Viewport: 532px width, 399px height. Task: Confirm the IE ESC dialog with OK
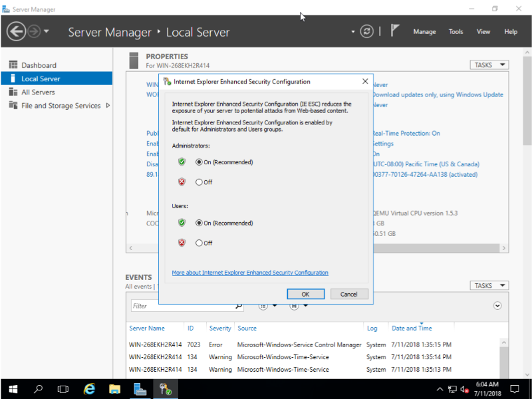[x=305, y=294]
